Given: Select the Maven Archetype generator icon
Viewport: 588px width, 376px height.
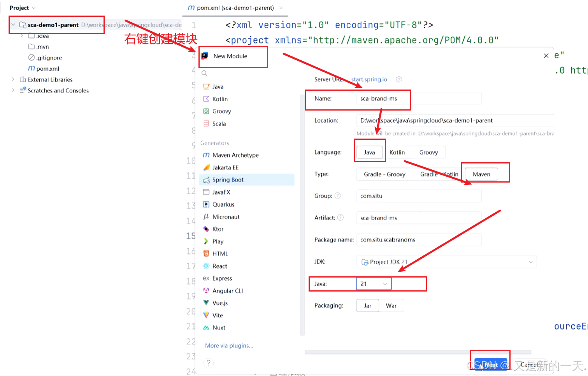Looking at the screenshot, I should tap(206, 155).
